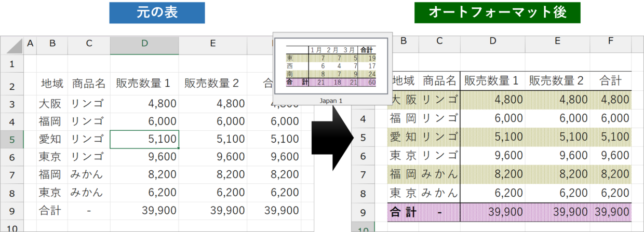Screen dimensions: 644x232
Task: Click 販売数量２ header cell in left table
Action: click(212, 83)
